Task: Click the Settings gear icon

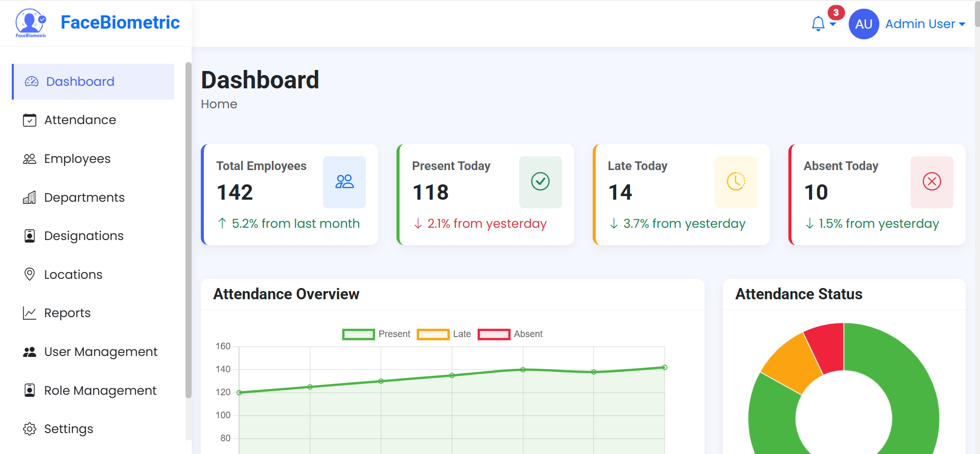Action: point(30,429)
